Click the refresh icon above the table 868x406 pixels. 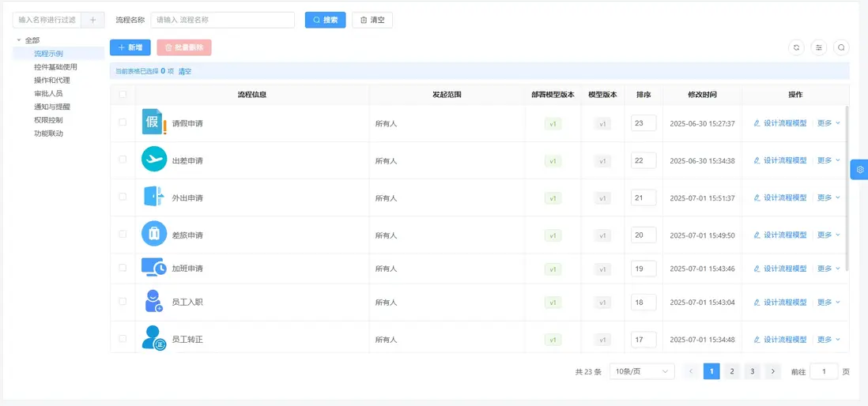[x=796, y=47]
